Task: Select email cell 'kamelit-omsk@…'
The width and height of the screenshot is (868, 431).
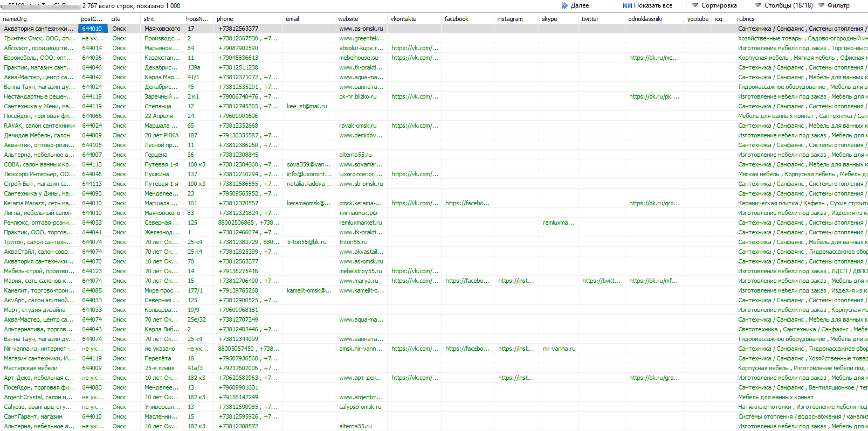Action: coord(309,290)
